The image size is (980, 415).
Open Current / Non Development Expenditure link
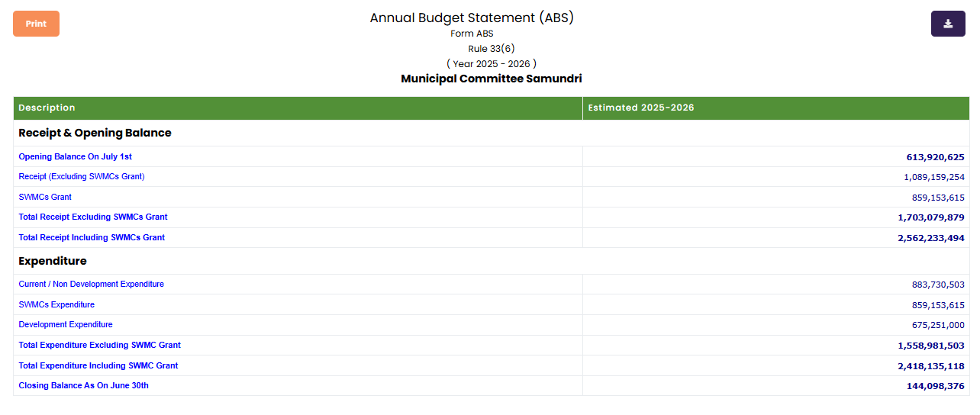click(x=92, y=284)
